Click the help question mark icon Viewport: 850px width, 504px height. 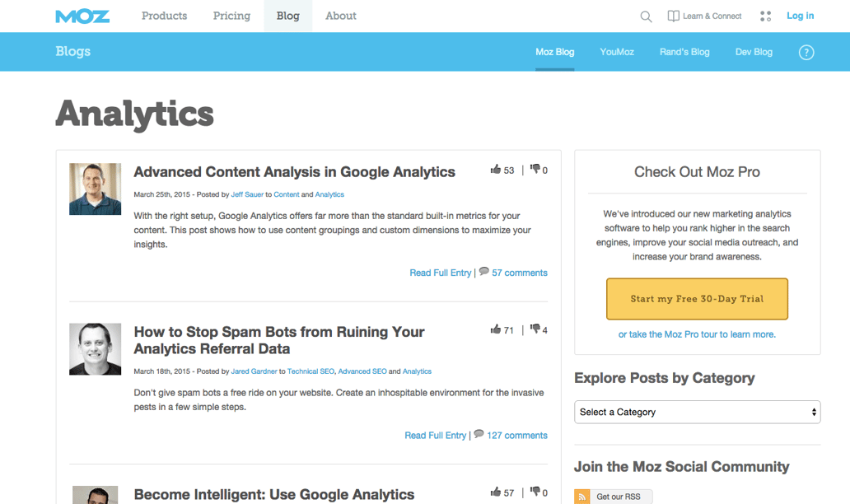(806, 53)
